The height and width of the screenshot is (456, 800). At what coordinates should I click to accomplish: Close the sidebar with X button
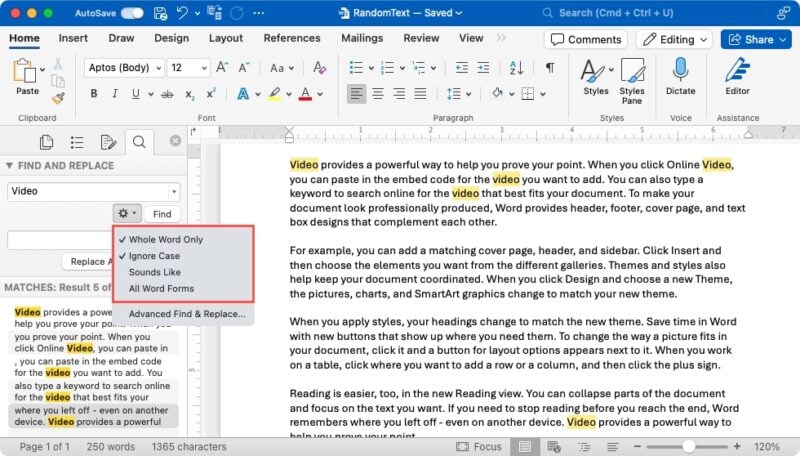click(x=176, y=140)
